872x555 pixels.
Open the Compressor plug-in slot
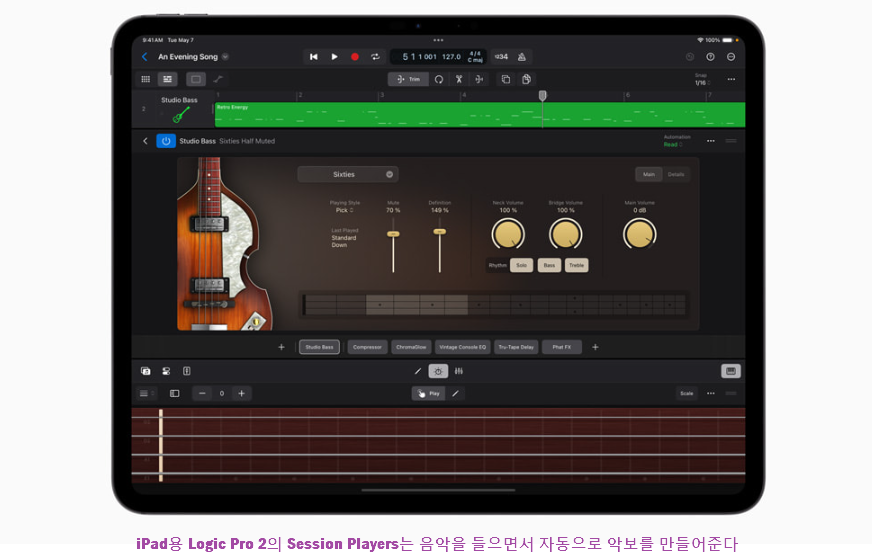click(367, 347)
